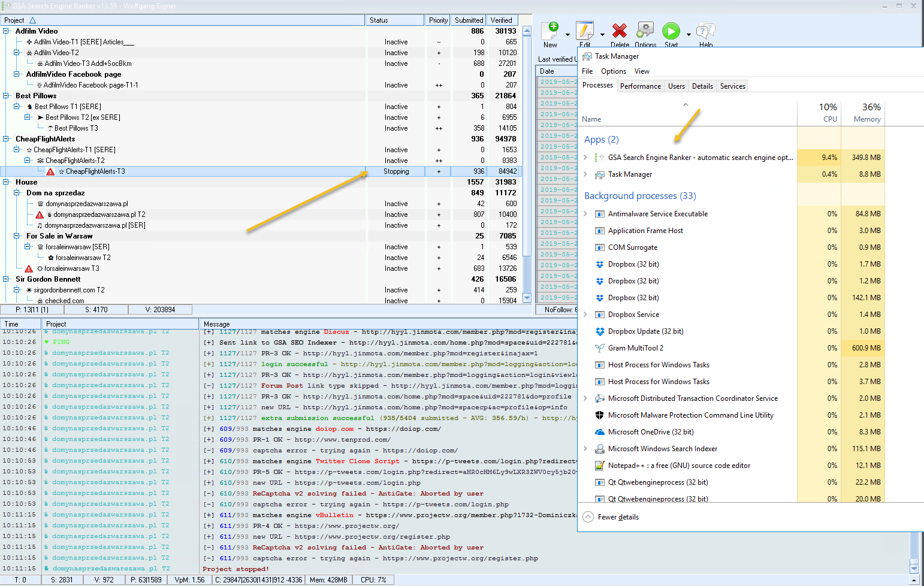Screen dimensions: 924x586
Task: Collapse the House project group
Action: pyautogui.click(x=6, y=182)
